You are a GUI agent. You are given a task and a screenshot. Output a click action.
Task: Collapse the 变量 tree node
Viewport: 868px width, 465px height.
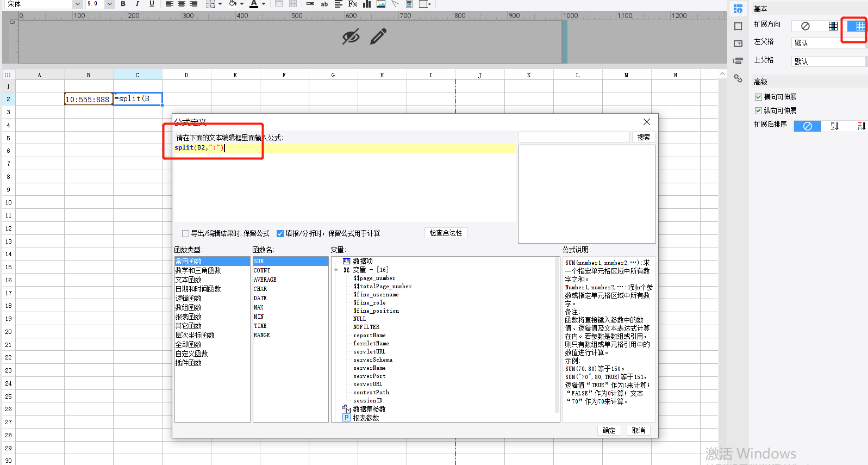point(336,270)
